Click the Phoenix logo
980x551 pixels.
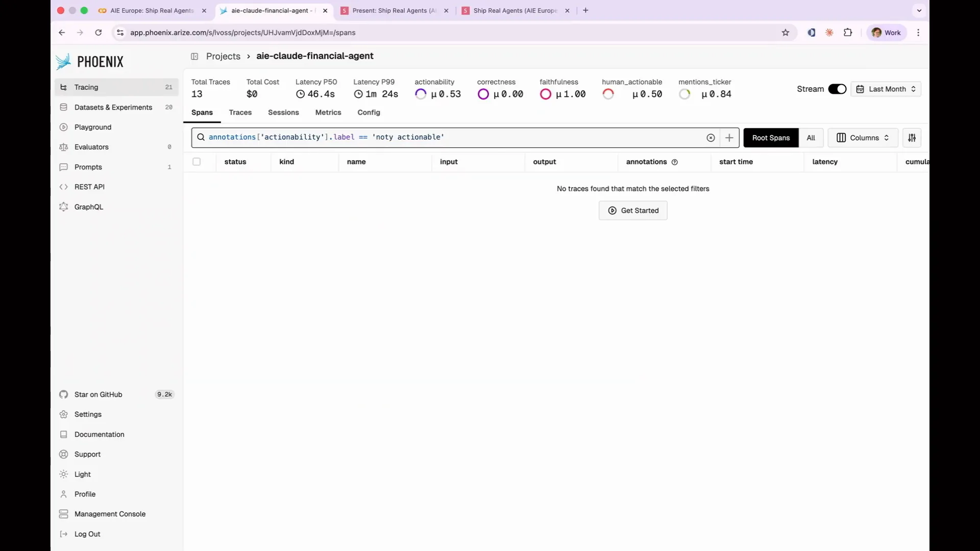click(x=90, y=62)
